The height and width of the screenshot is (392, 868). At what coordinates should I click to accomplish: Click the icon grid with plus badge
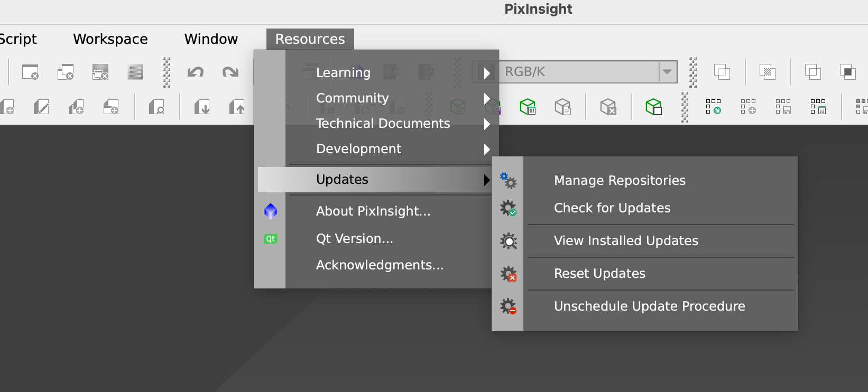coord(748,107)
